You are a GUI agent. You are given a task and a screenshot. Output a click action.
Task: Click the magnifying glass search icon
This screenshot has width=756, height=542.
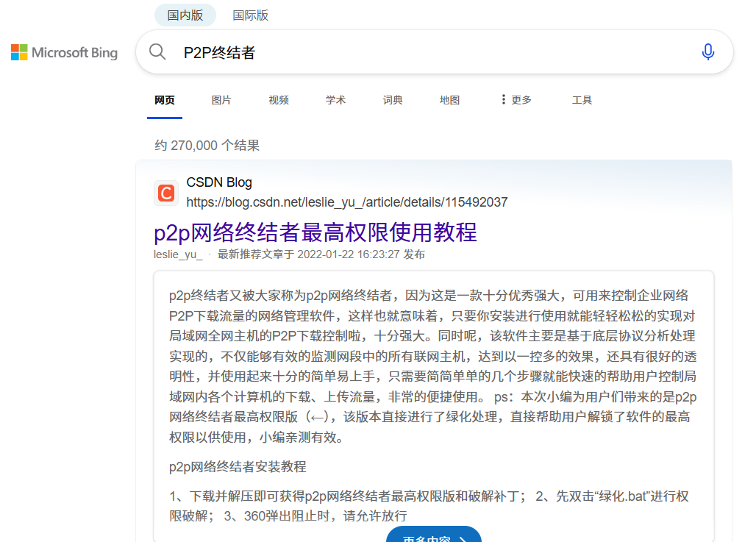(x=157, y=51)
